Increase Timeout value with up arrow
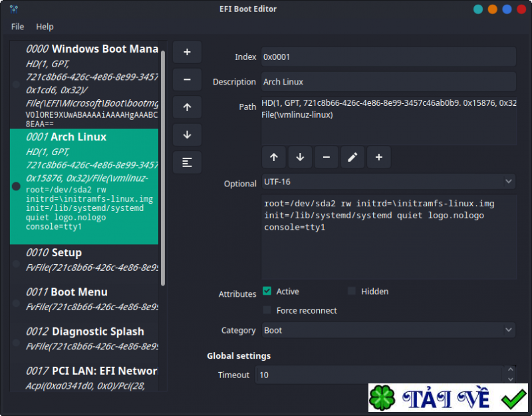The height and width of the screenshot is (416, 532). (510, 370)
